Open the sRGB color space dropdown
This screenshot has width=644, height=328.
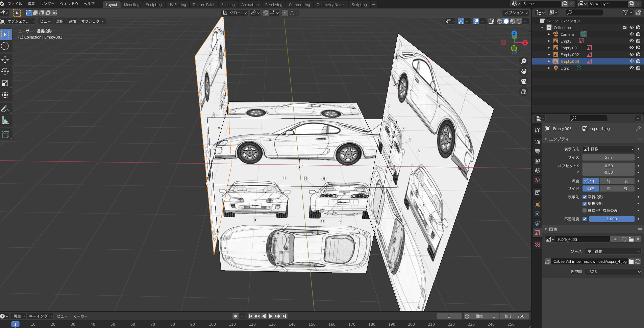[x=613, y=272]
